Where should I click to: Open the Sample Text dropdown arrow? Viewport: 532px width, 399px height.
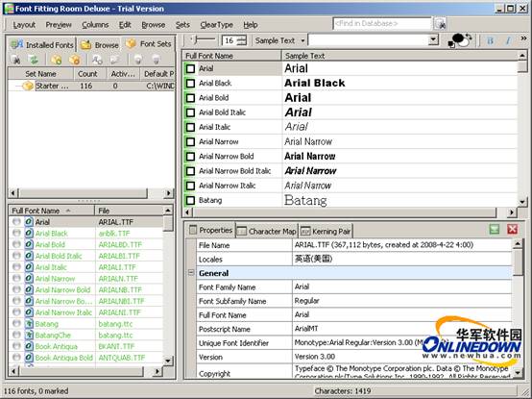[x=302, y=41]
